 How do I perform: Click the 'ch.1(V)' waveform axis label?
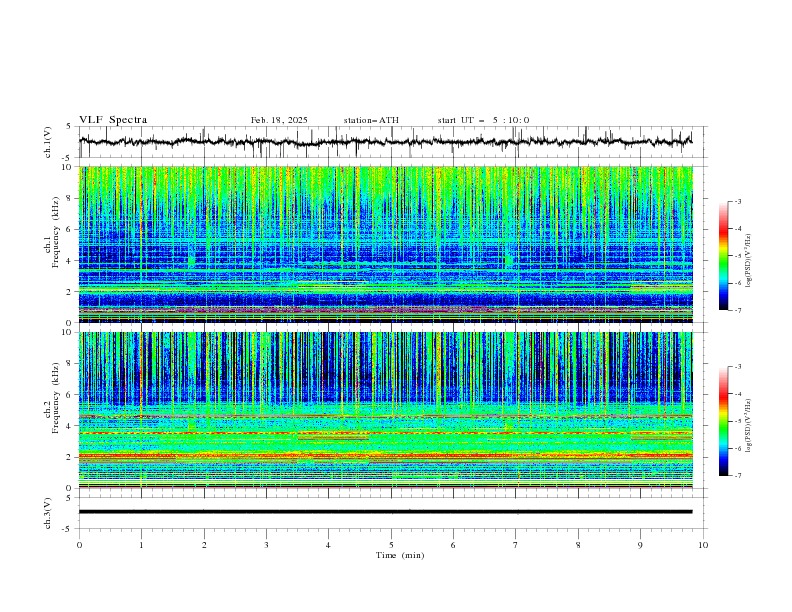48,142
